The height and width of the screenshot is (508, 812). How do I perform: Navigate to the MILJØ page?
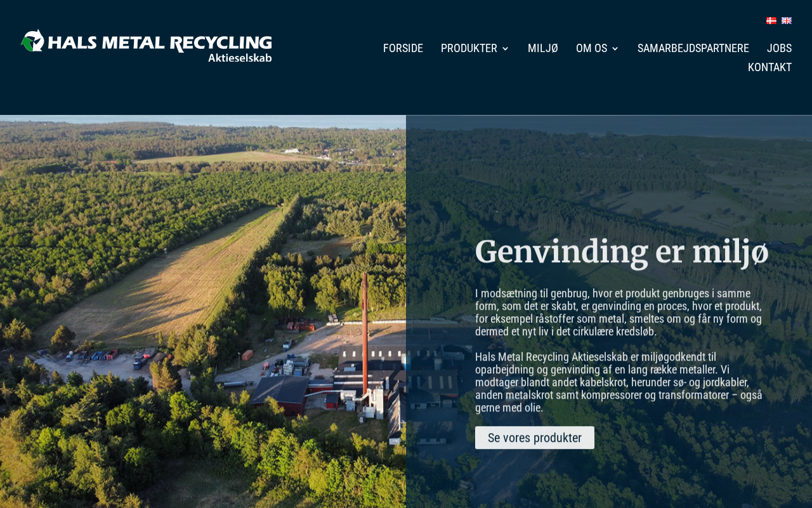(543, 48)
